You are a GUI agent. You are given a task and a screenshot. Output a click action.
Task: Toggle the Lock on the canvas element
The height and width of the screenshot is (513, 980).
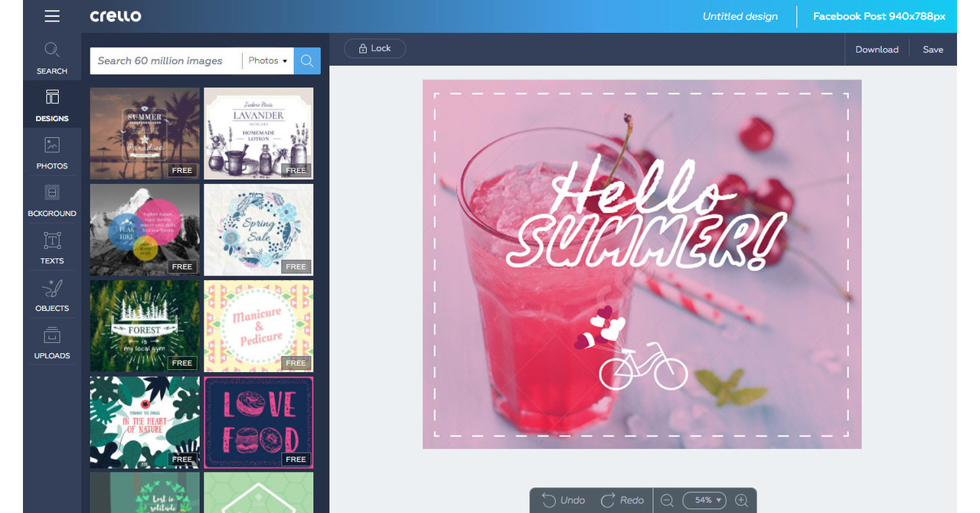point(374,47)
